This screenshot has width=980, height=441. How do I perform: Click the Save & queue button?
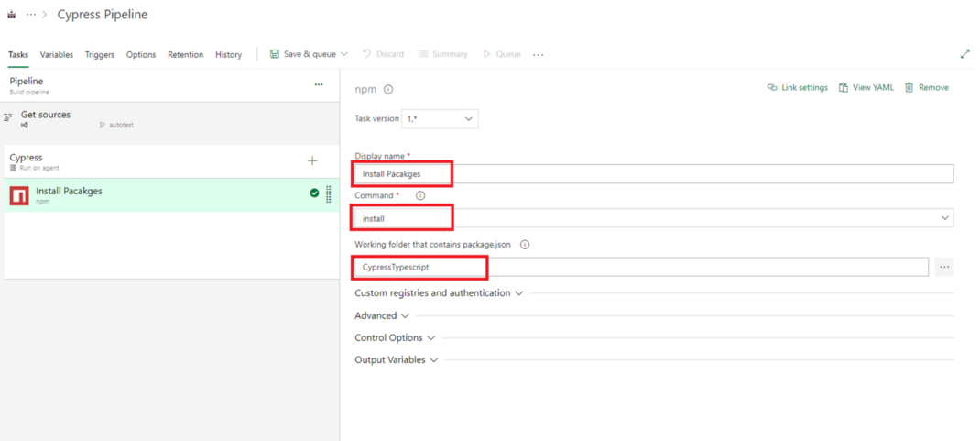[x=303, y=54]
